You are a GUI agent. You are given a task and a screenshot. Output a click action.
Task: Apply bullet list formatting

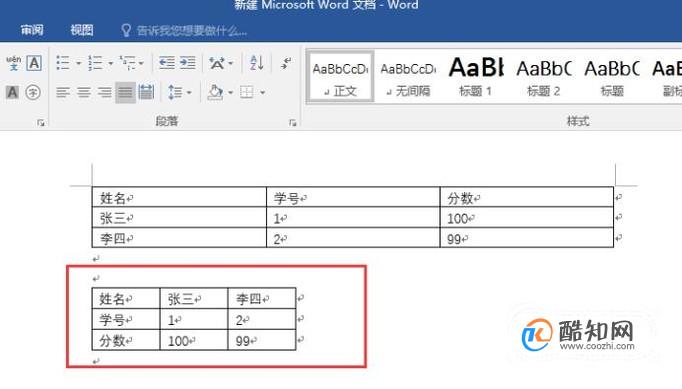[x=63, y=63]
